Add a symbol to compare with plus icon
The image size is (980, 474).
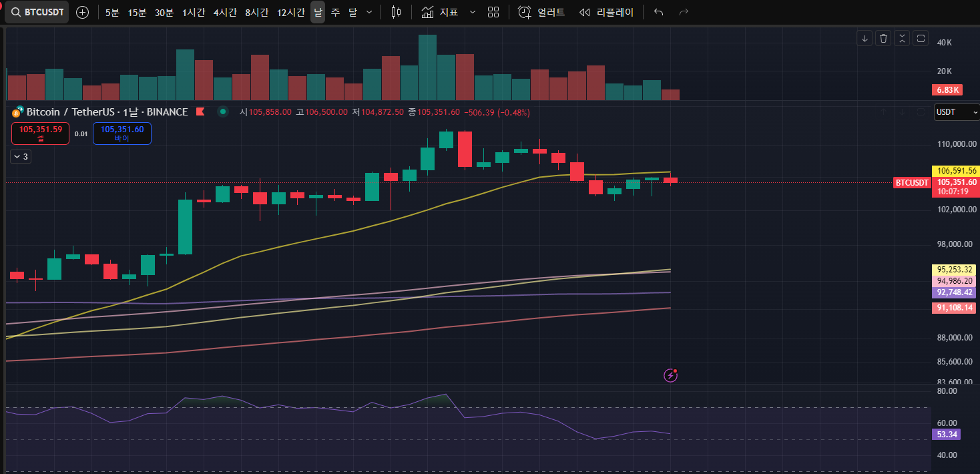coord(83,12)
